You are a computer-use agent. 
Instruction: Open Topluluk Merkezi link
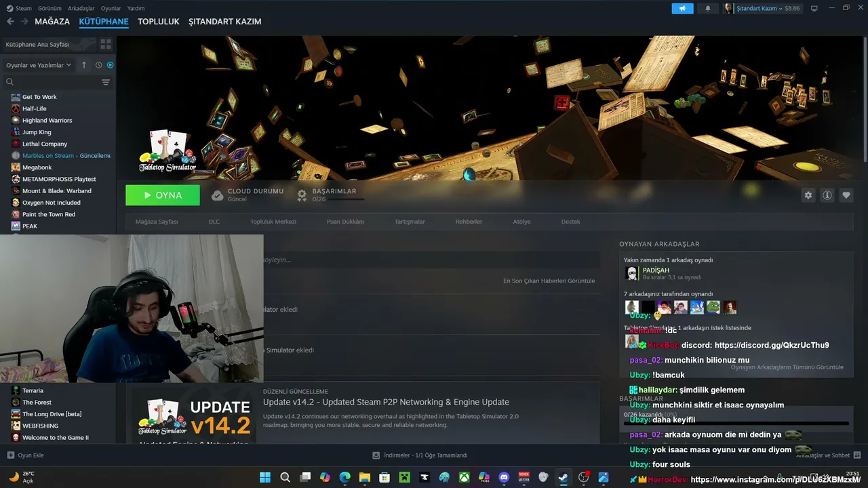pos(273,222)
